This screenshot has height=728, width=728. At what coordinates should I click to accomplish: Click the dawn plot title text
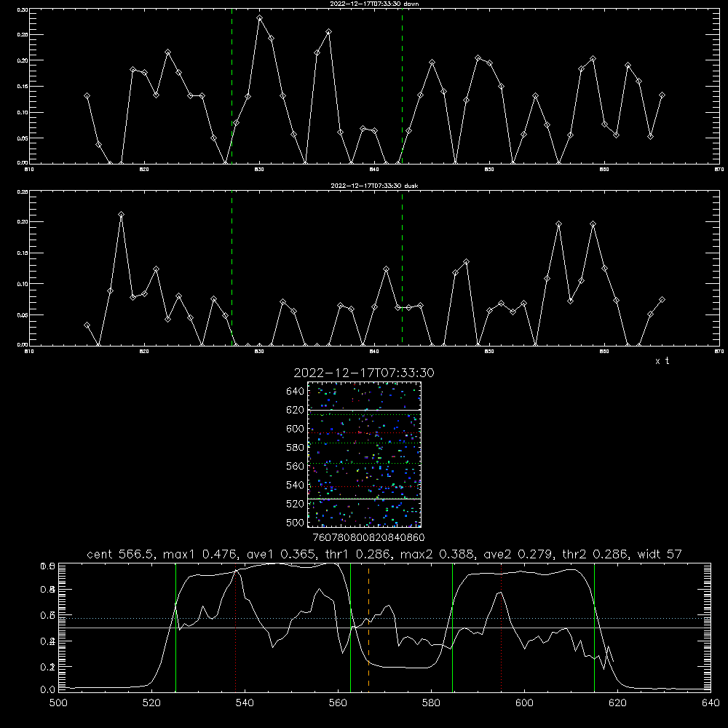click(x=374, y=4)
